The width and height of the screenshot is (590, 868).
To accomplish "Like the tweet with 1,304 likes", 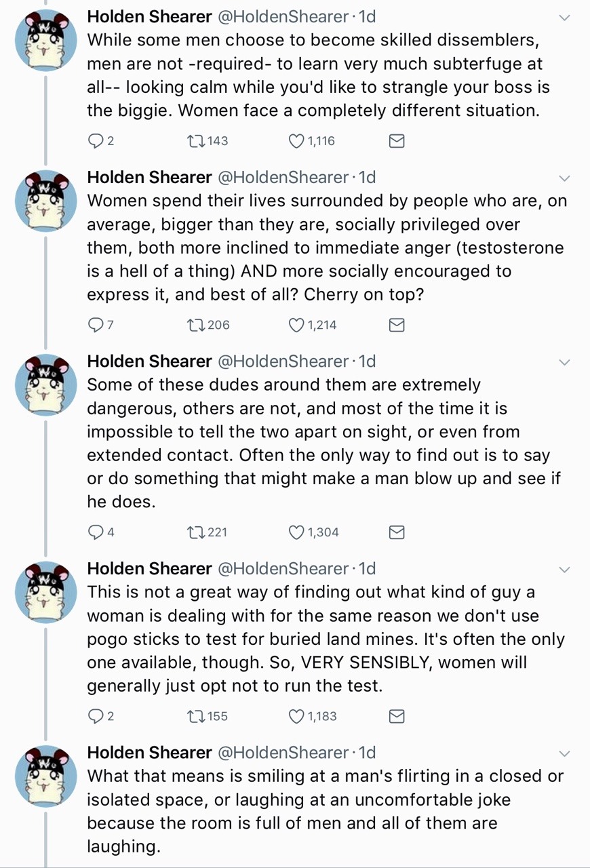I will 297,532.
